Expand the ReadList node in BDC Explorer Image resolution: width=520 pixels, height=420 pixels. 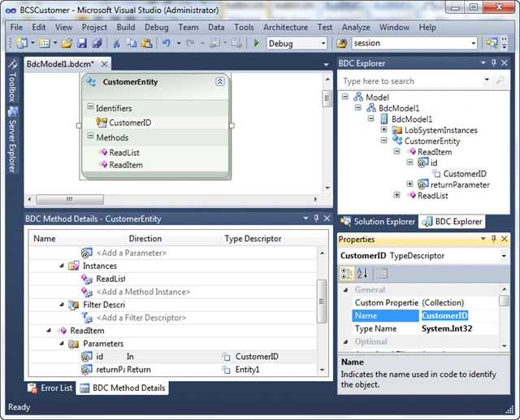(397, 195)
